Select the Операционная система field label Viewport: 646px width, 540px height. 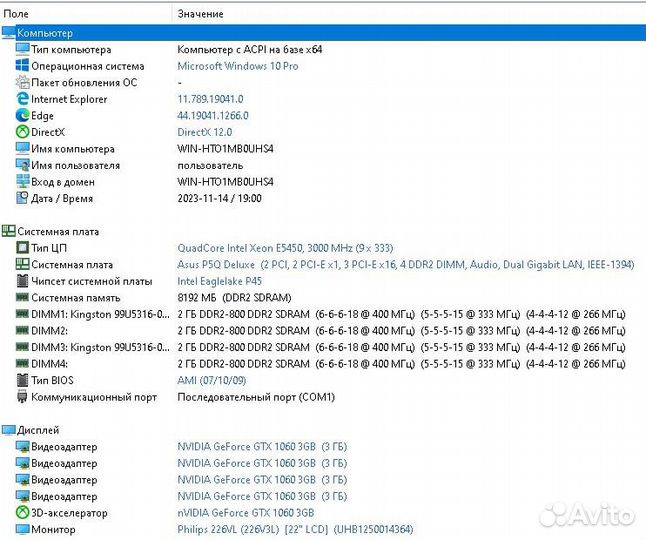[88, 66]
